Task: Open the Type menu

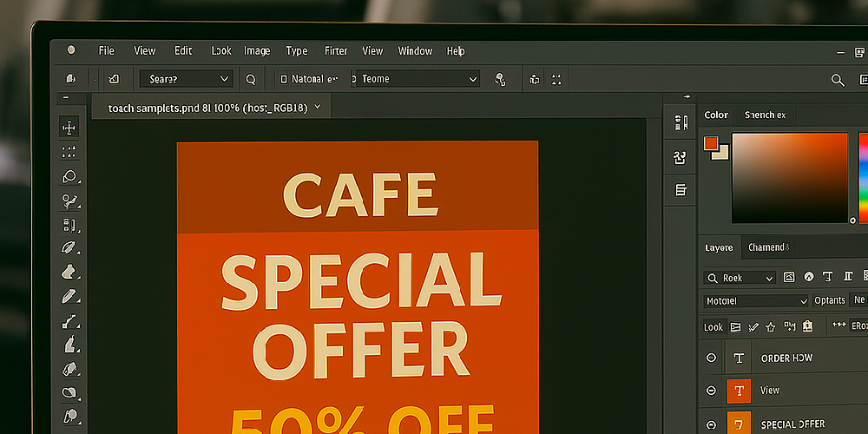Action: 297,51
